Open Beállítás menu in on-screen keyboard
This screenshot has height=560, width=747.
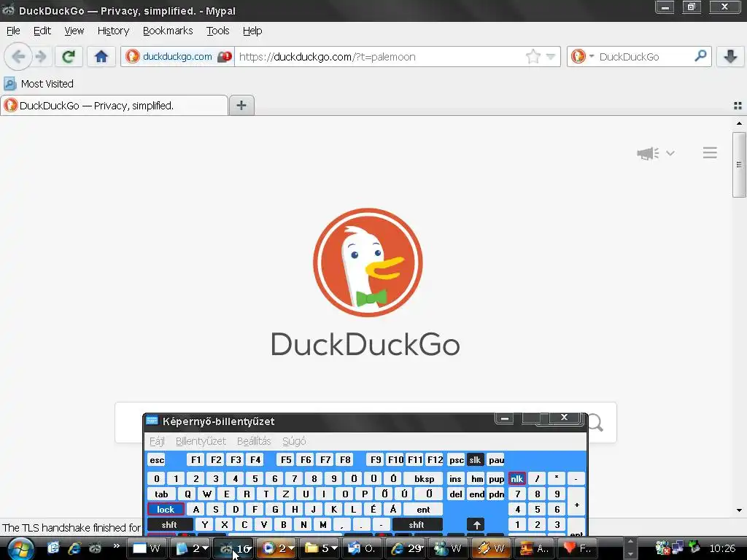pyautogui.click(x=254, y=441)
